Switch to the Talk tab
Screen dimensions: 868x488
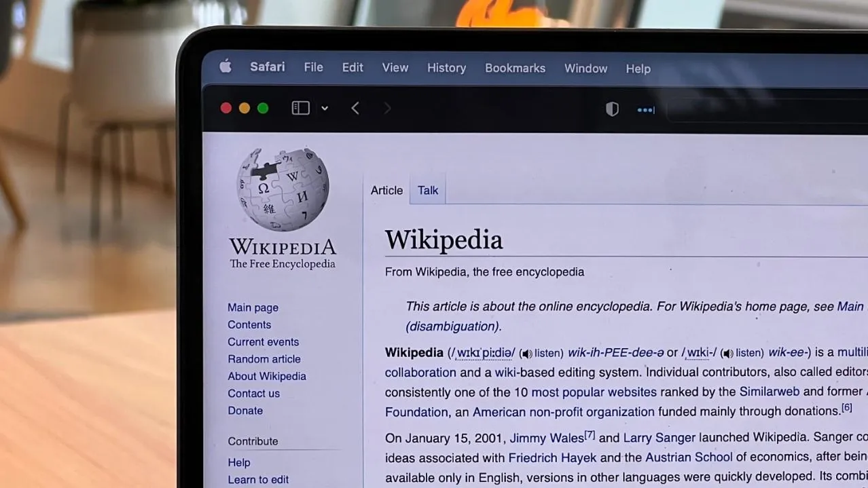click(x=428, y=191)
